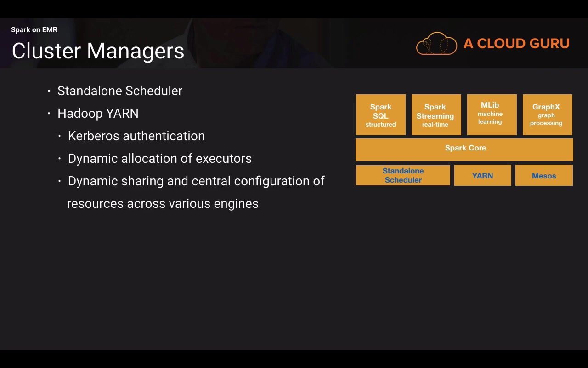
Task: Click the Spark on EMR subtitle
Action: 34,30
